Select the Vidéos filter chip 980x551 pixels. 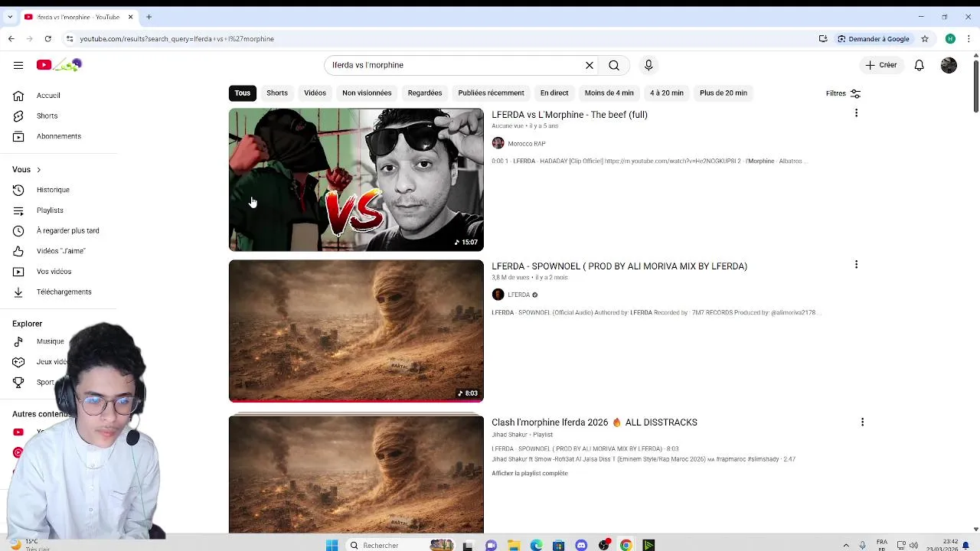point(315,93)
